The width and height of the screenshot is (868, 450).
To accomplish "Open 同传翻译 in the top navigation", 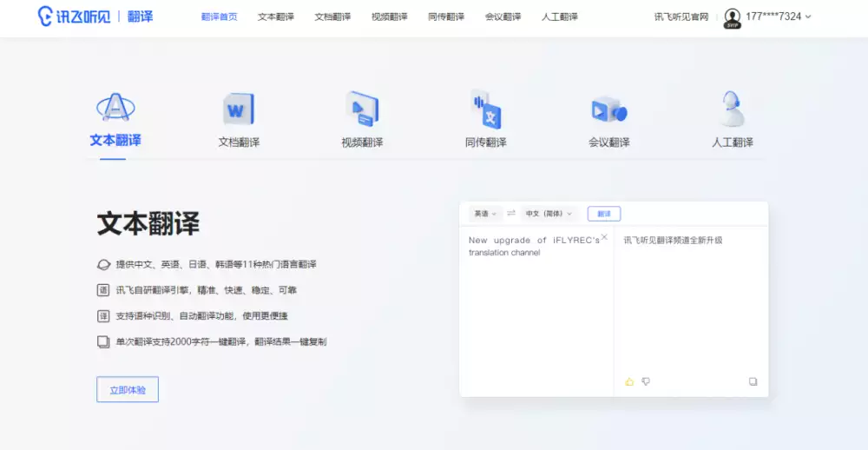I will (446, 17).
